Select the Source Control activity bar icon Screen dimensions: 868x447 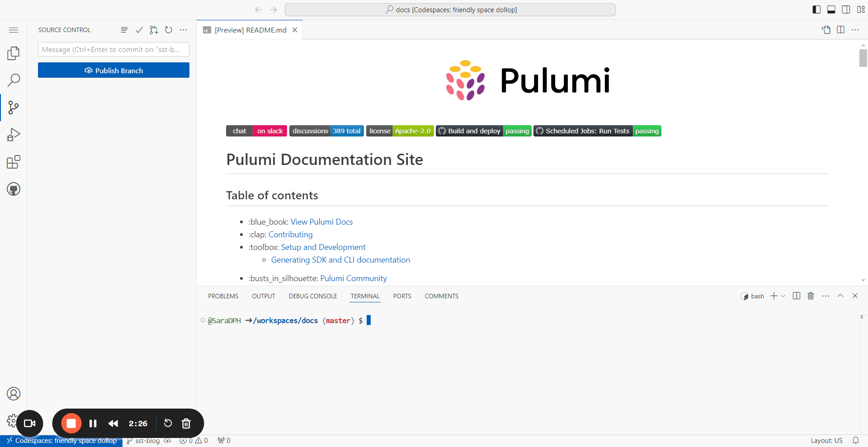(14, 108)
